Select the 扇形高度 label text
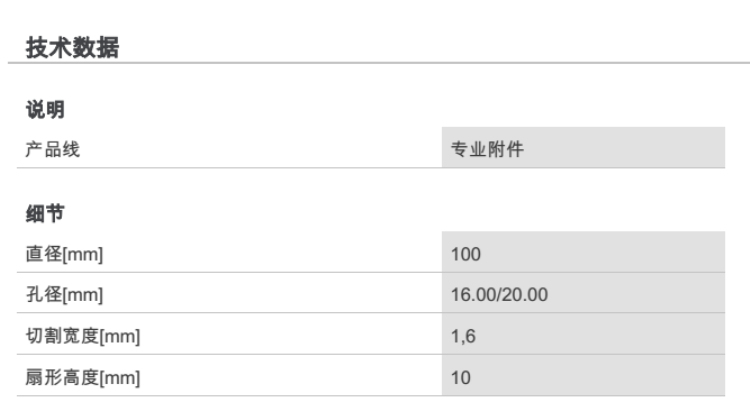Screen dimensions: 750x420 pos(57,379)
